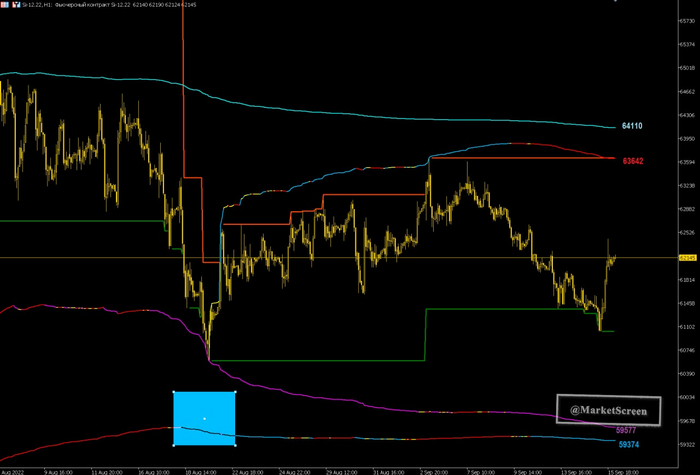Click the 15 Sep 18:00 time label
Screen dimensions: 700x475
pos(624,472)
